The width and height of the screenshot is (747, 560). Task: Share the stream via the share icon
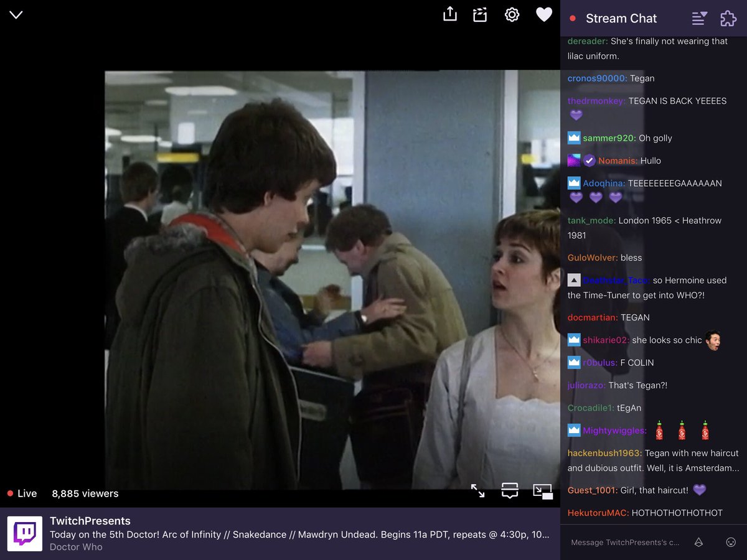tap(449, 14)
